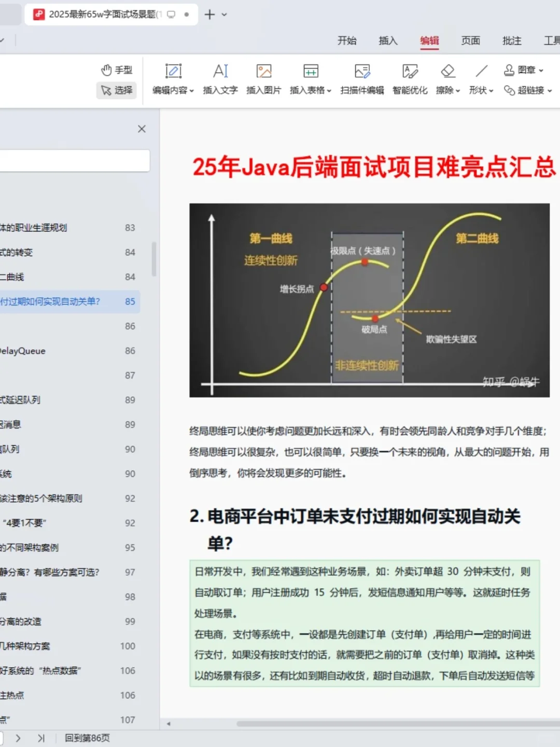Image resolution: width=560 pixels, height=747 pixels.
Task: Click the outline panel vertical scrollbar
Action: tap(154, 259)
